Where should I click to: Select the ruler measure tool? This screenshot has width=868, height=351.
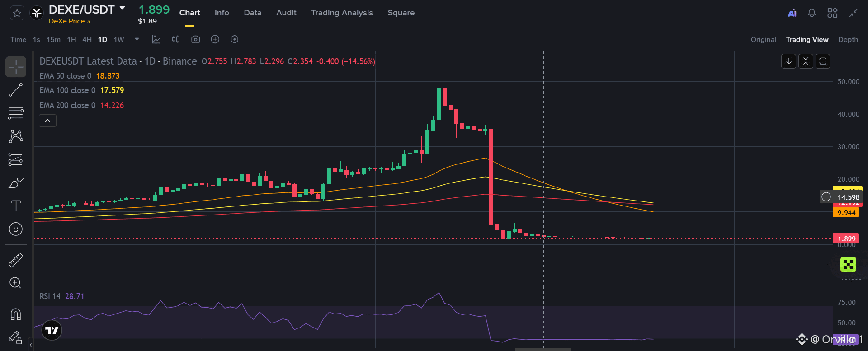pos(16,260)
